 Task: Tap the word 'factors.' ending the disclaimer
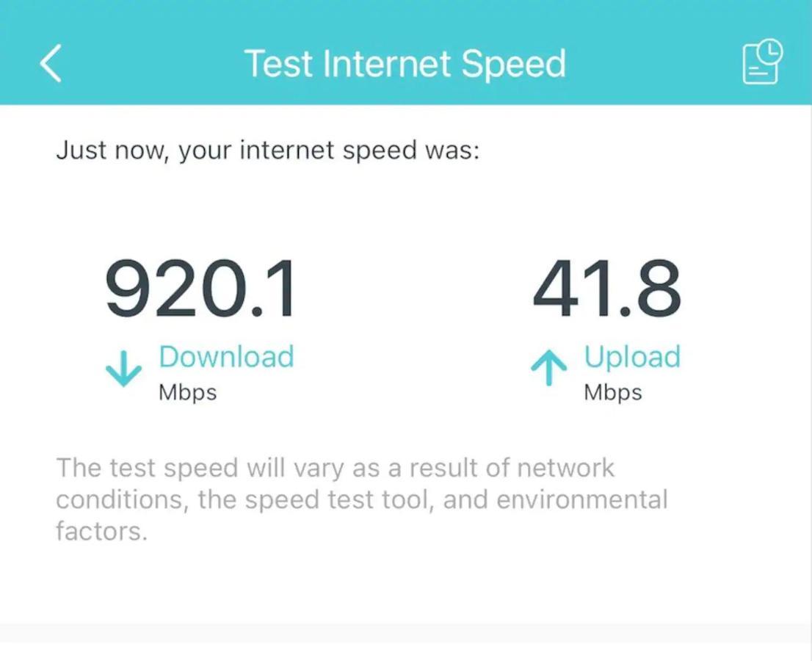tap(101, 531)
